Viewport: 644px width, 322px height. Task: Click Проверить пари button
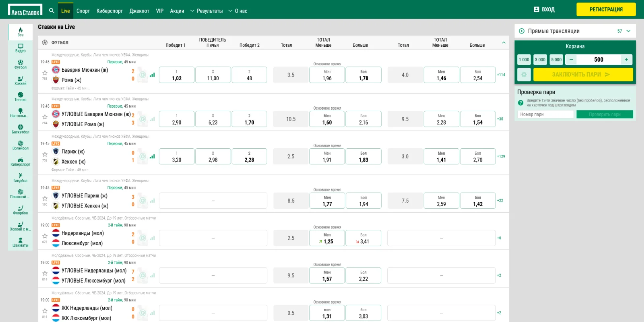coord(605,114)
